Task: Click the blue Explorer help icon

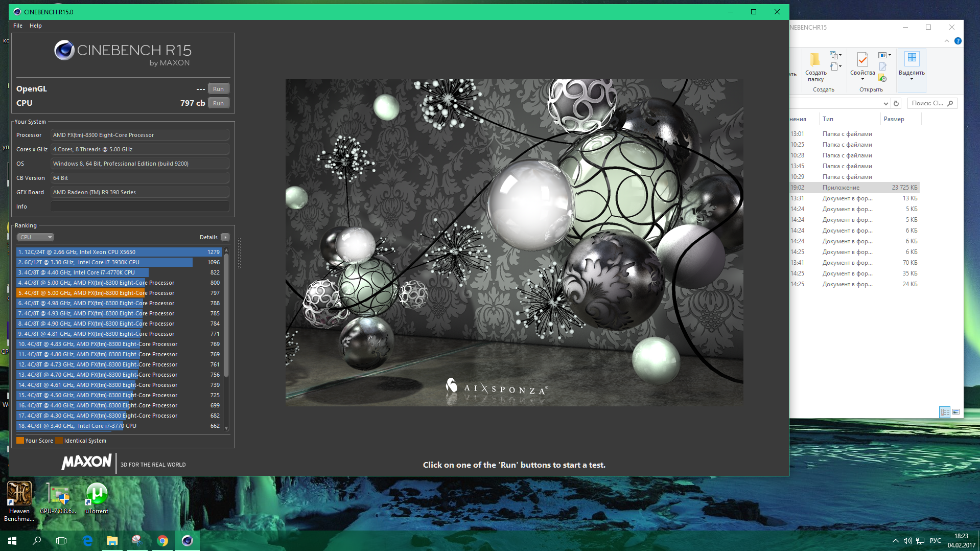Action: click(x=958, y=41)
